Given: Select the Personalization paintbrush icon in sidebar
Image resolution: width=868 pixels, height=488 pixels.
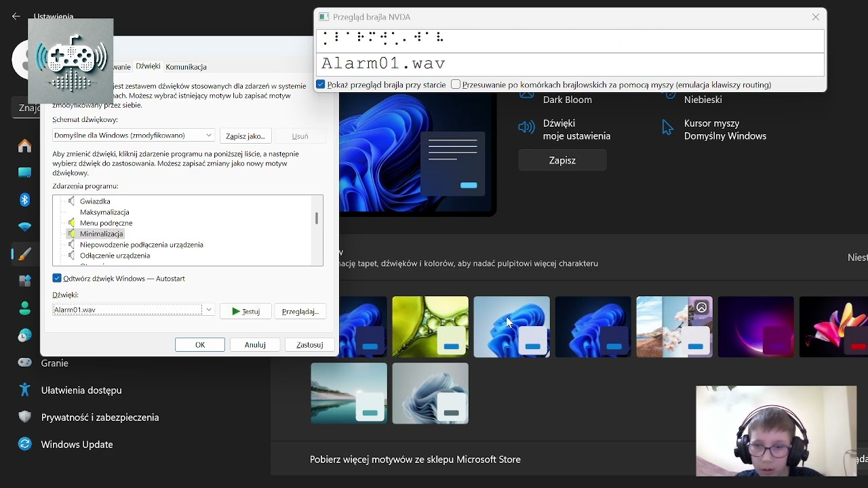Looking at the screenshot, I should tap(25, 254).
